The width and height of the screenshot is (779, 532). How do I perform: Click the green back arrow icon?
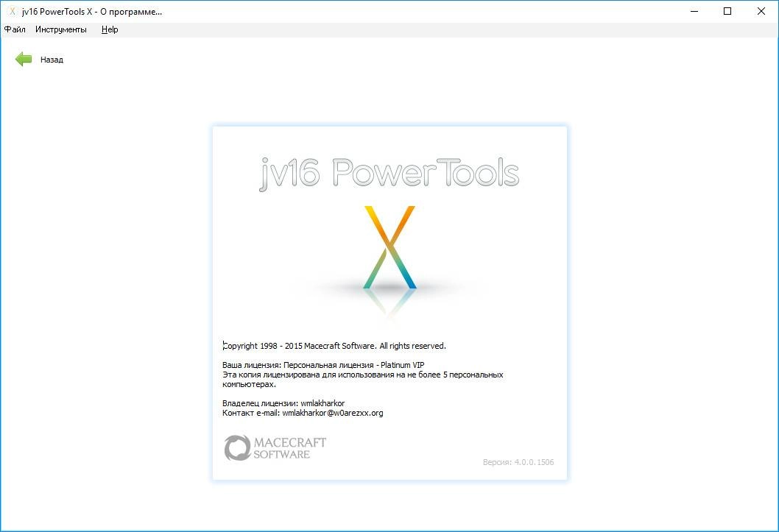click(24, 59)
